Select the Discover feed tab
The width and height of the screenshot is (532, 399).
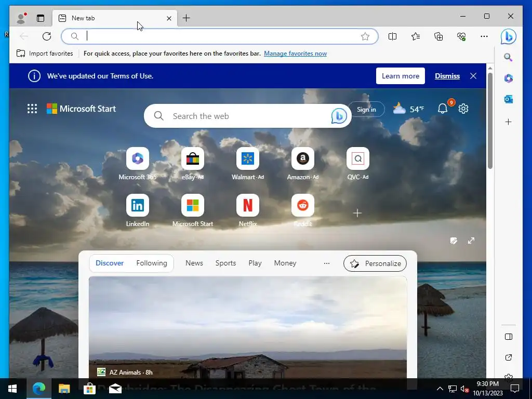[x=110, y=263]
